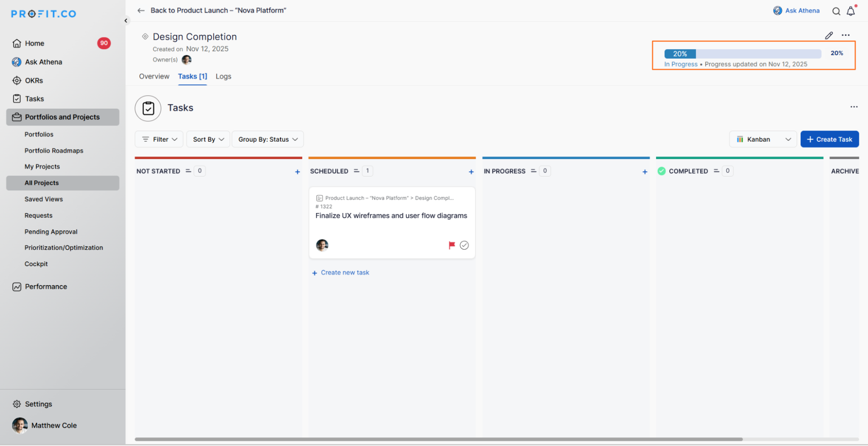The height and width of the screenshot is (446, 868).
Task: Switch to the Overview tab
Action: click(154, 76)
